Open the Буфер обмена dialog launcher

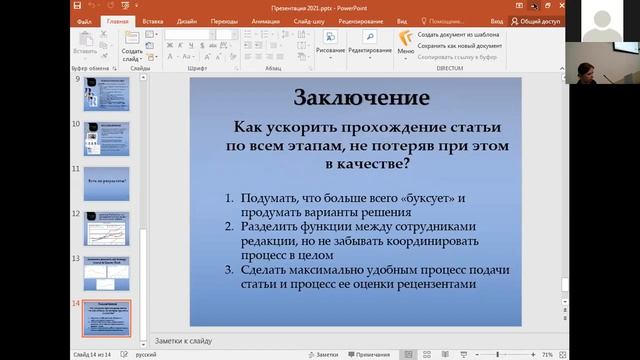[x=115, y=69]
